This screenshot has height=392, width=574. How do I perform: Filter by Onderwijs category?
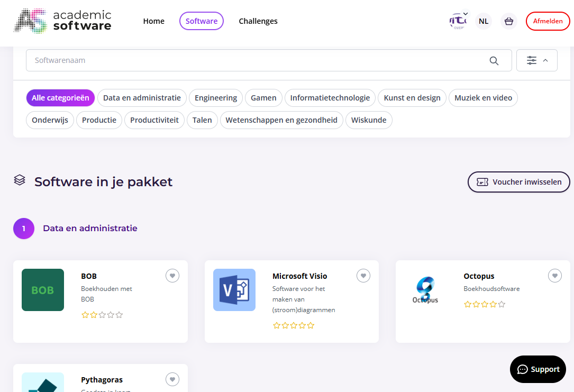(50, 120)
